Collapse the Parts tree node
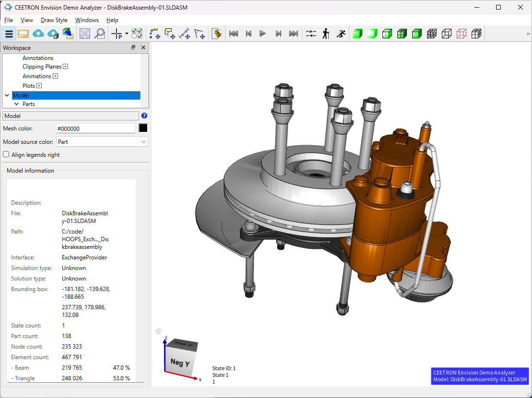532x398 pixels. click(x=16, y=104)
